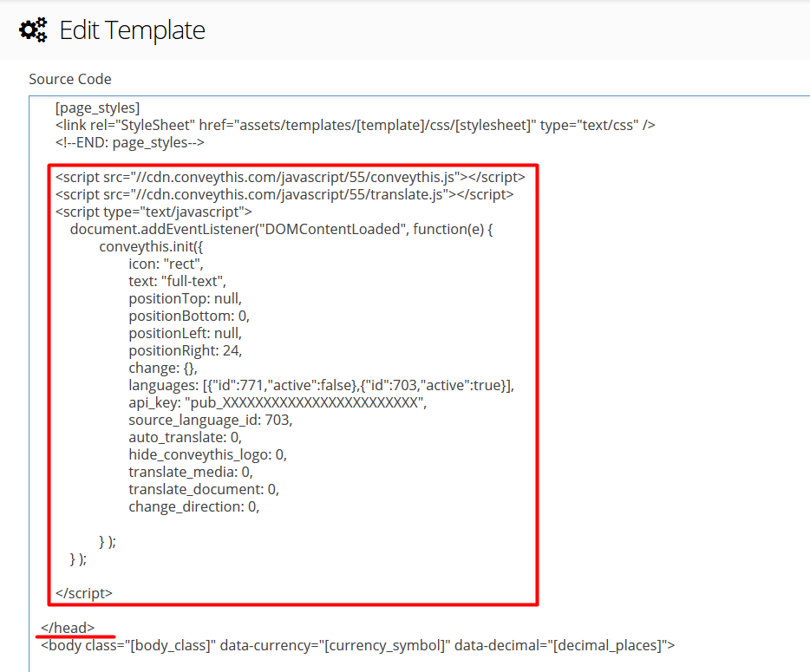The image size is (810, 672).
Task: Click the api_key value line
Action: pos(278,403)
